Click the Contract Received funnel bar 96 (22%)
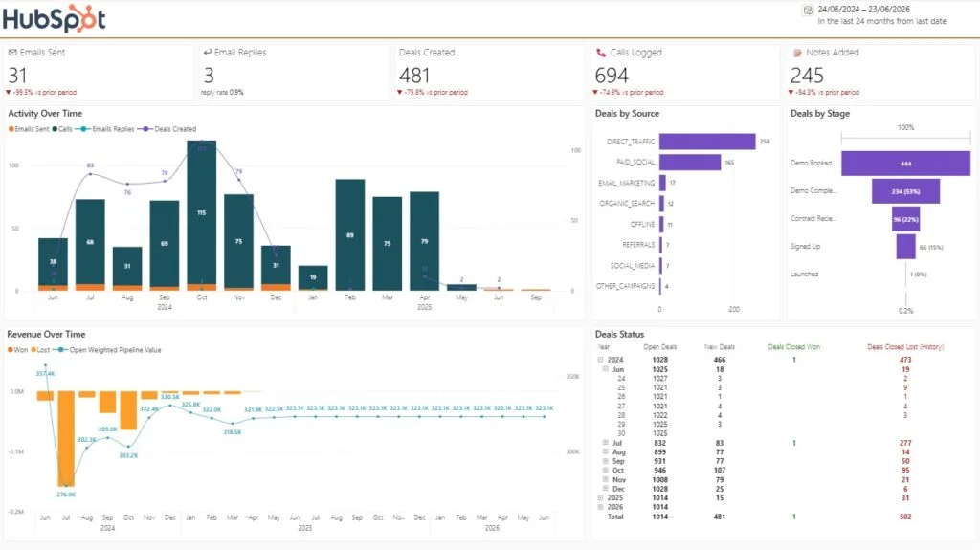 click(905, 219)
